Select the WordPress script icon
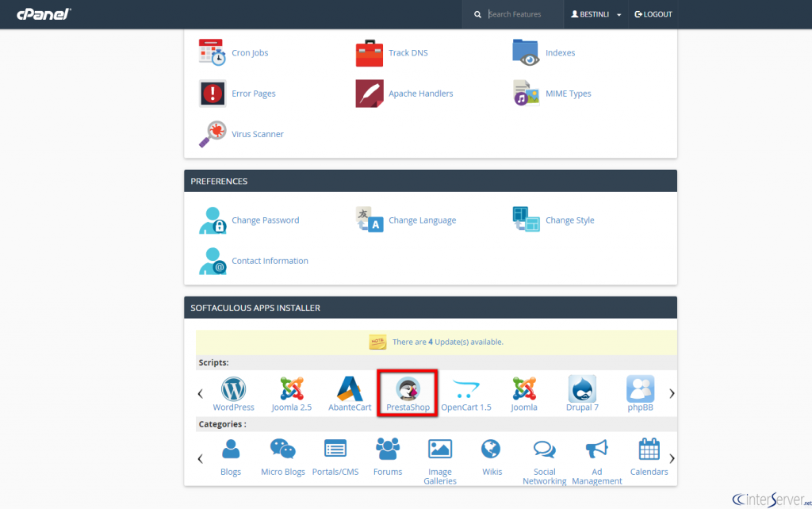This screenshot has width=812, height=509. [234, 388]
